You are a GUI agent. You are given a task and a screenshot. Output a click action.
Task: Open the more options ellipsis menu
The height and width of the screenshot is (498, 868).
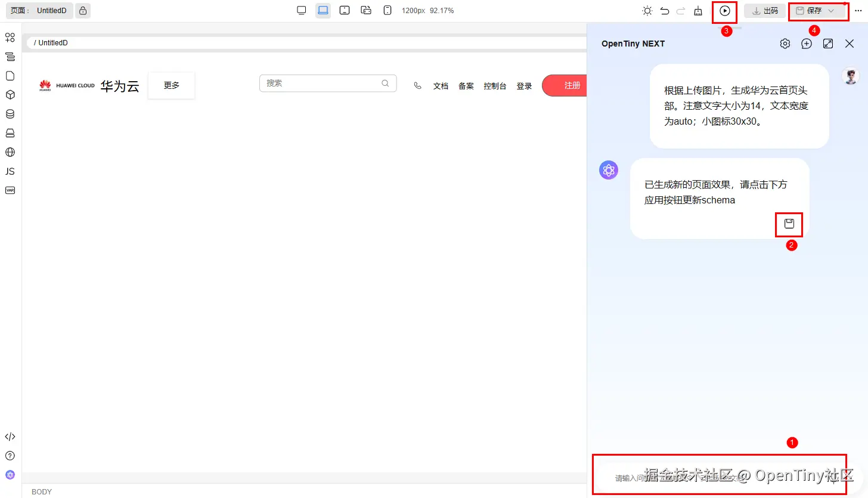point(858,11)
